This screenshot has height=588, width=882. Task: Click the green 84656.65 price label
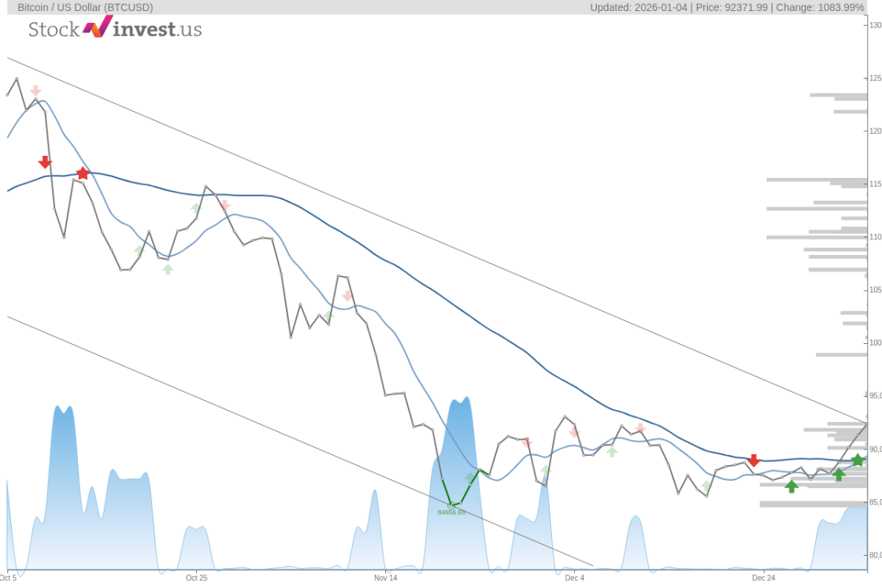(x=451, y=512)
